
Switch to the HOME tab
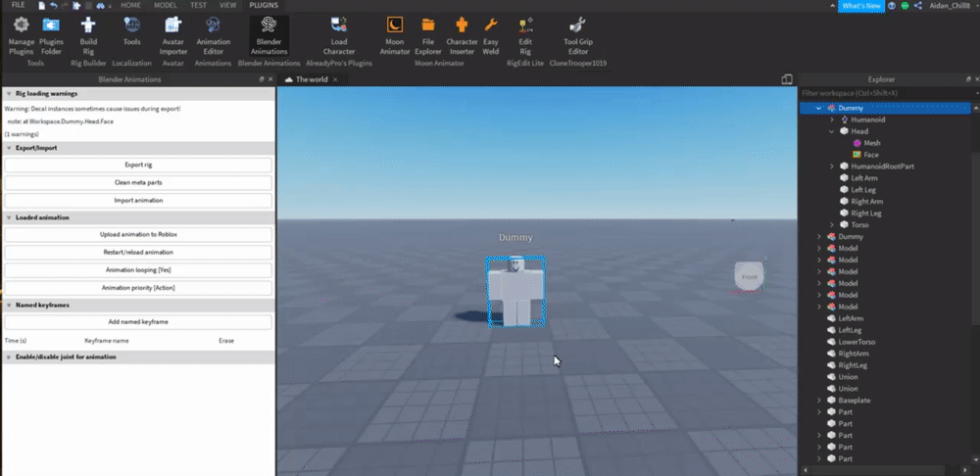click(130, 5)
